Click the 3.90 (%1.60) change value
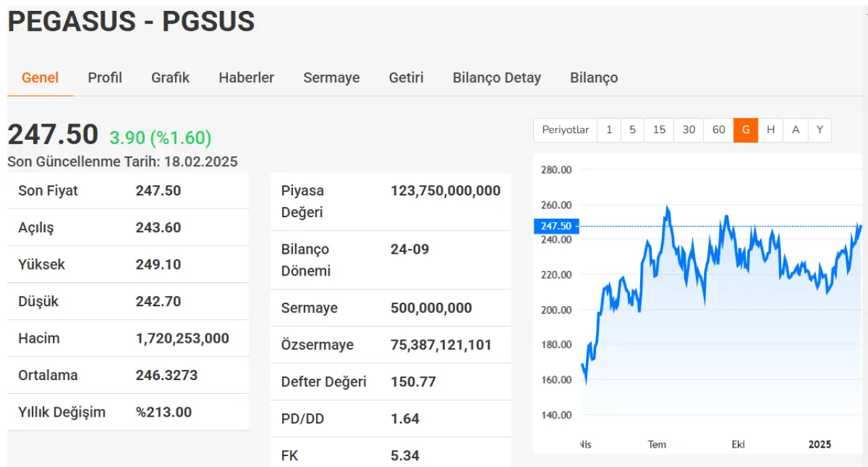This screenshot has height=467, width=868. (x=161, y=138)
